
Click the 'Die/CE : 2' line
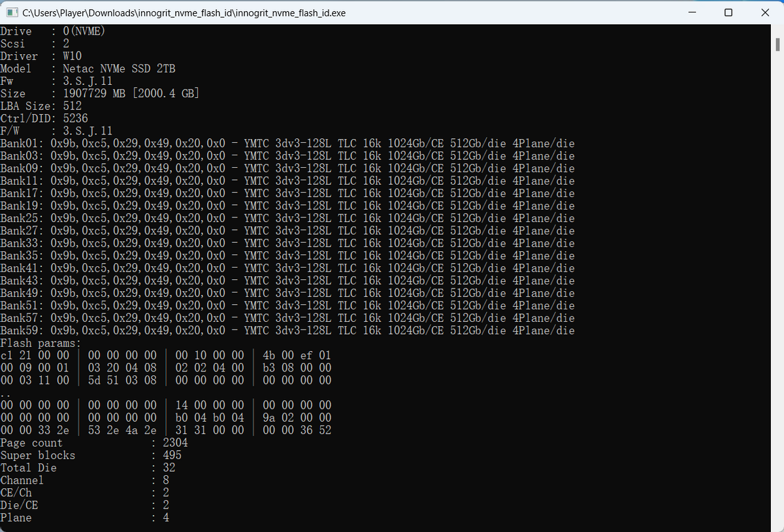[x=85, y=505]
